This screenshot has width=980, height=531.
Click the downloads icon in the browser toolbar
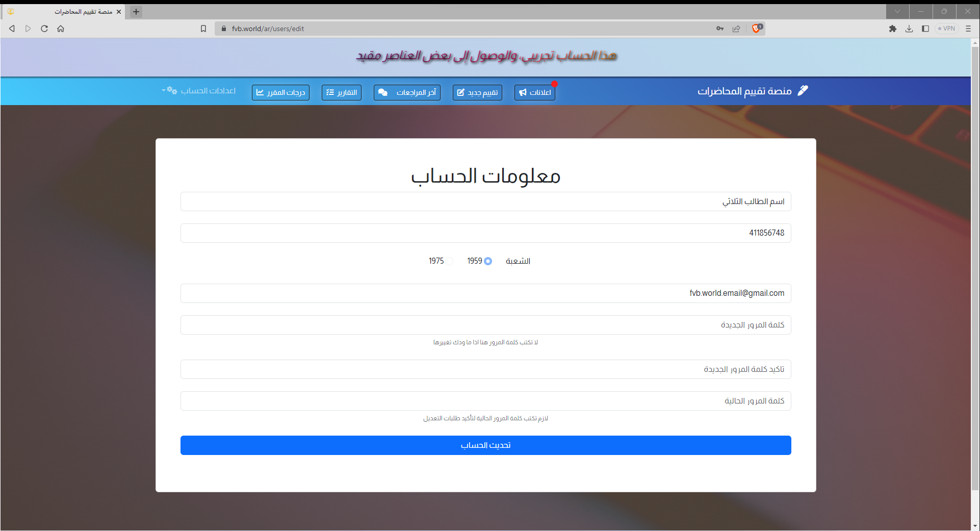(909, 29)
